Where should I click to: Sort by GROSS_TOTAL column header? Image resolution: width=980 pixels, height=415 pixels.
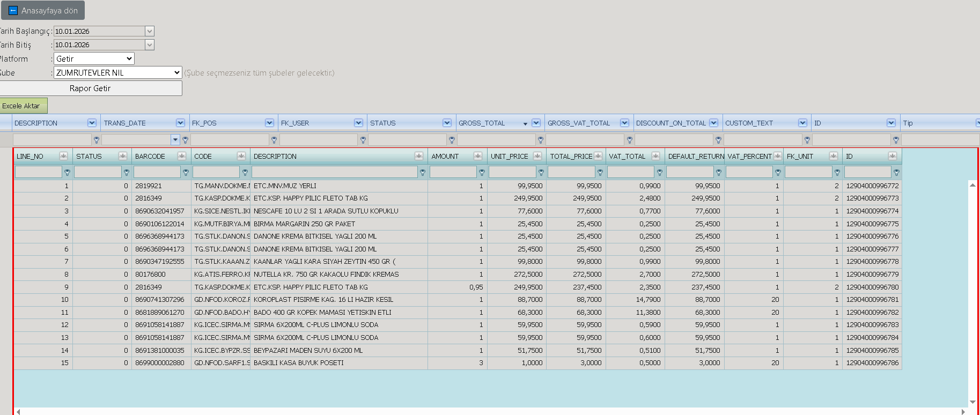point(482,123)
